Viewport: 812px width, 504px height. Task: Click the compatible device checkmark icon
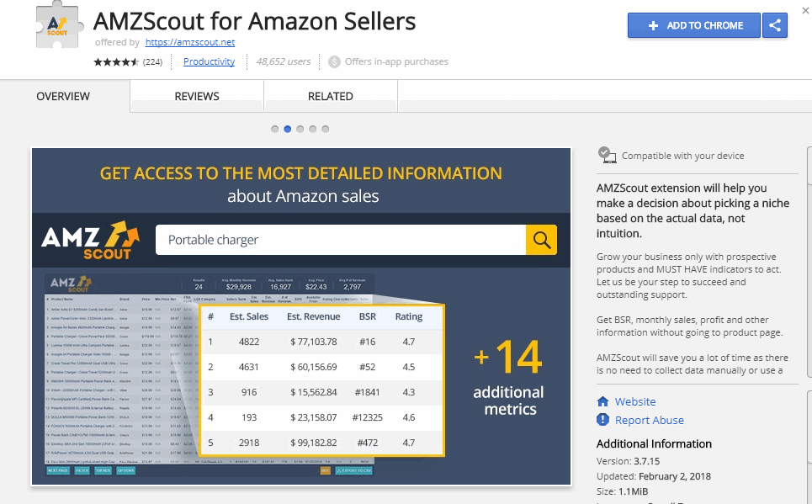coord(607,155)
